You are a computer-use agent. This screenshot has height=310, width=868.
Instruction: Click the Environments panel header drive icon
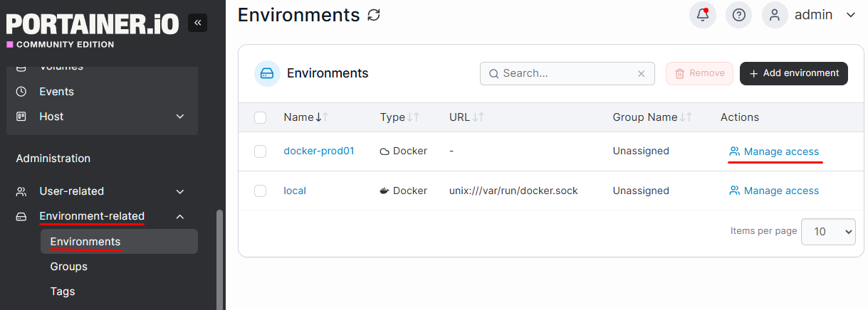tap(267, 73)
